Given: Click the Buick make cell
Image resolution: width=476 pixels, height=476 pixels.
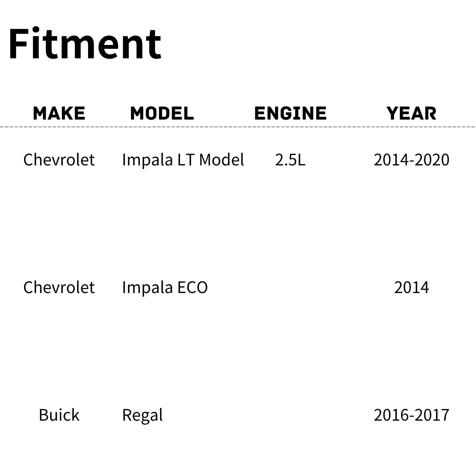Looking at the screenshot, I should click(59, 415).
